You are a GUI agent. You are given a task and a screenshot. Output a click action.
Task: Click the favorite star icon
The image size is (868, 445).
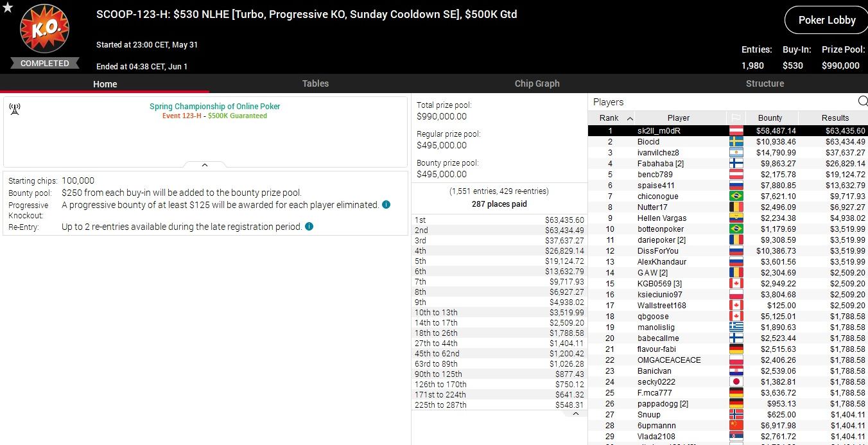tap(8, 8)
